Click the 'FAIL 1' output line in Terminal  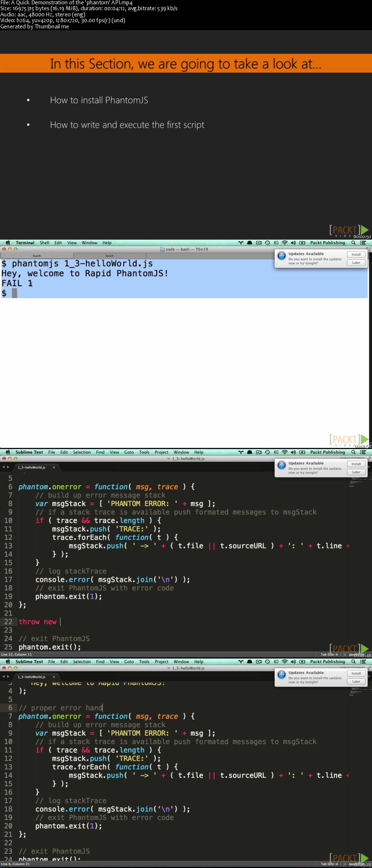click(x=17, y=283)
